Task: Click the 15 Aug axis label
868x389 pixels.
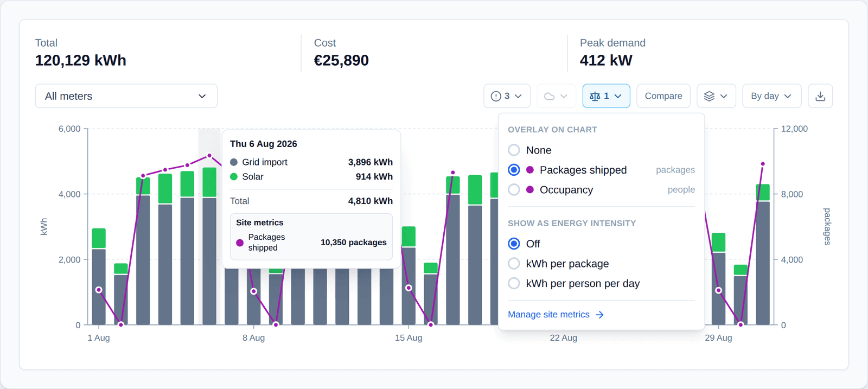Action: coord(409,338)
